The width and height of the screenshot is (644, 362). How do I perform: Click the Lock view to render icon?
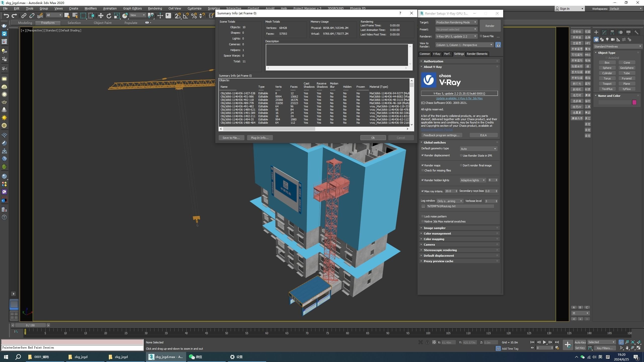[498, 45]
